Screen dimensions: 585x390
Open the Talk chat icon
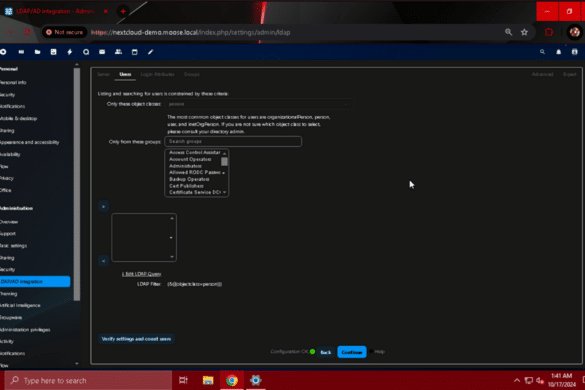86,52
